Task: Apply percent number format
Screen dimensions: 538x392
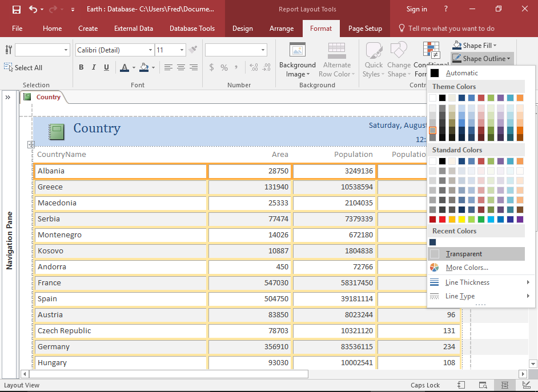Action: pos(225,67)
